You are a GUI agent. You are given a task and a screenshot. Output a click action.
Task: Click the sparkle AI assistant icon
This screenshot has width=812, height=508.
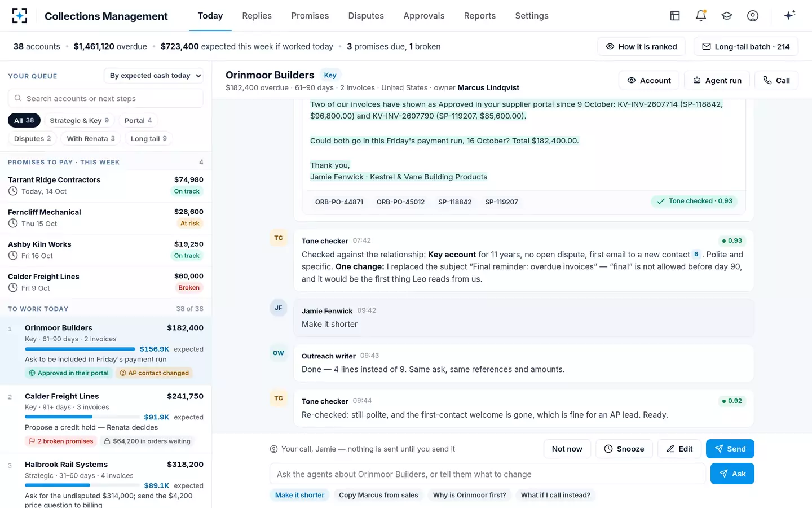789,15
